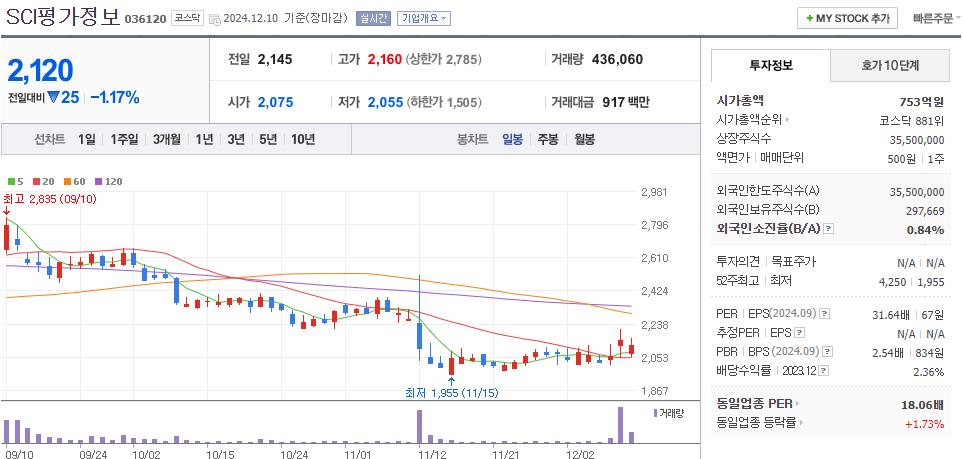Screen dimensions: 963x459
Task: Click the 거래대금 917 백만 value
Action: pos(625,102)
